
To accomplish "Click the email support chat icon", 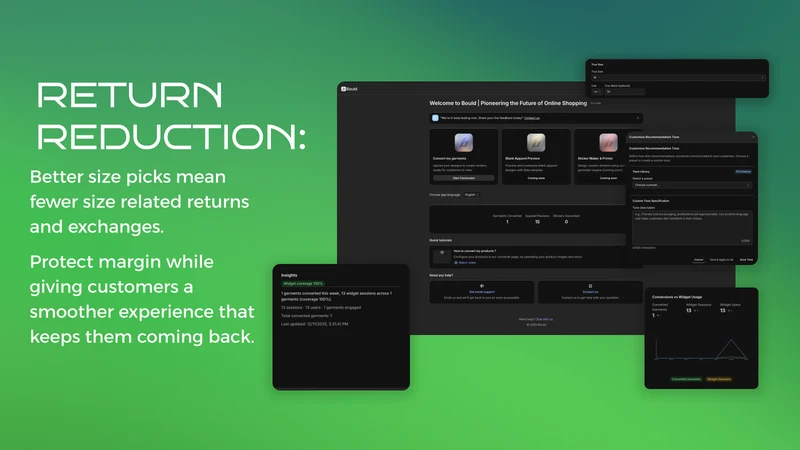I will pyautogui.click(x=482, y=286).
